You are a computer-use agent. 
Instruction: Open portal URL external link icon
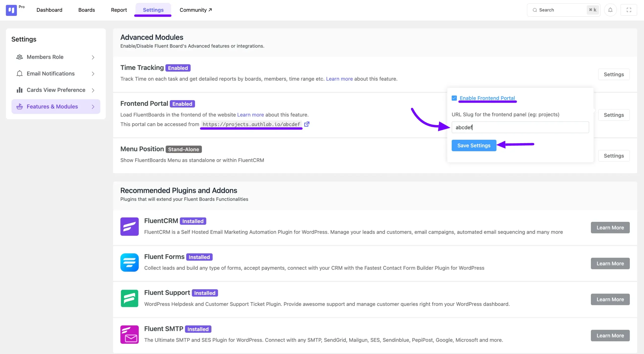pos(307,124)
